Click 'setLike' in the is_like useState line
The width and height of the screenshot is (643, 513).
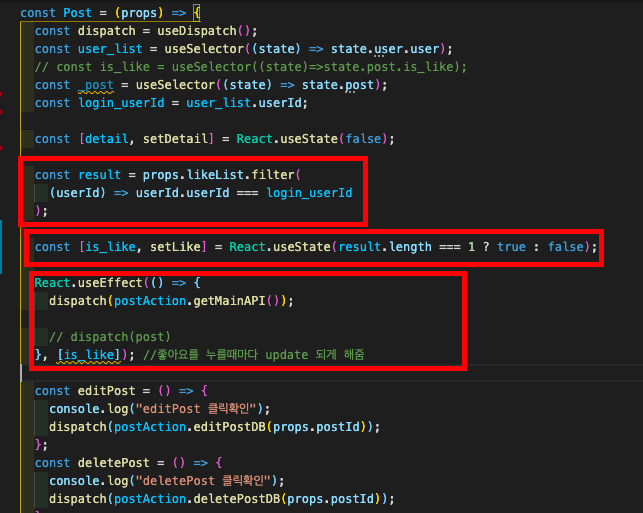(175, 247)
